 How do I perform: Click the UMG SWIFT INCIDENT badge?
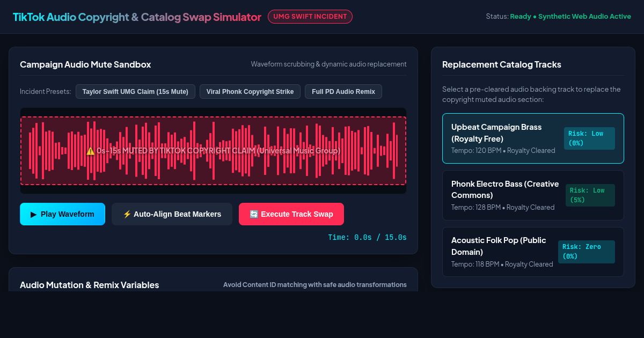(x=310, y=17)
